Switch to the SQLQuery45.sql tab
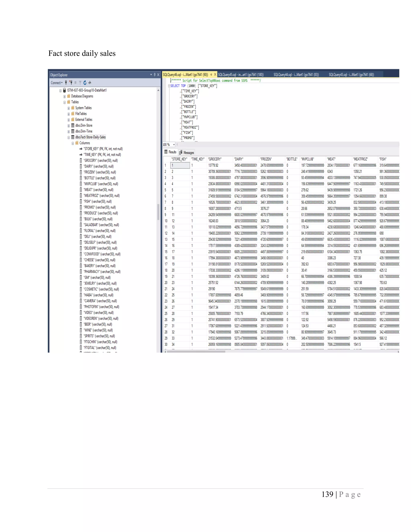The image size is (411, 532). tap(241, 74)
